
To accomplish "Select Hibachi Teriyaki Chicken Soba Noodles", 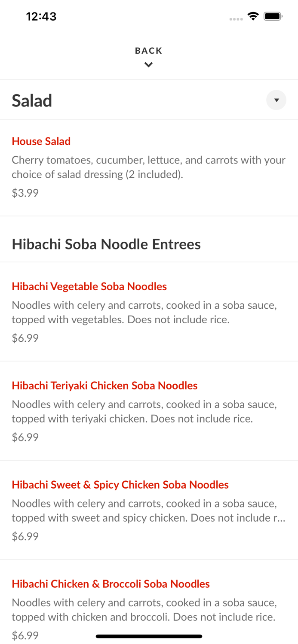I will [104, 385].
